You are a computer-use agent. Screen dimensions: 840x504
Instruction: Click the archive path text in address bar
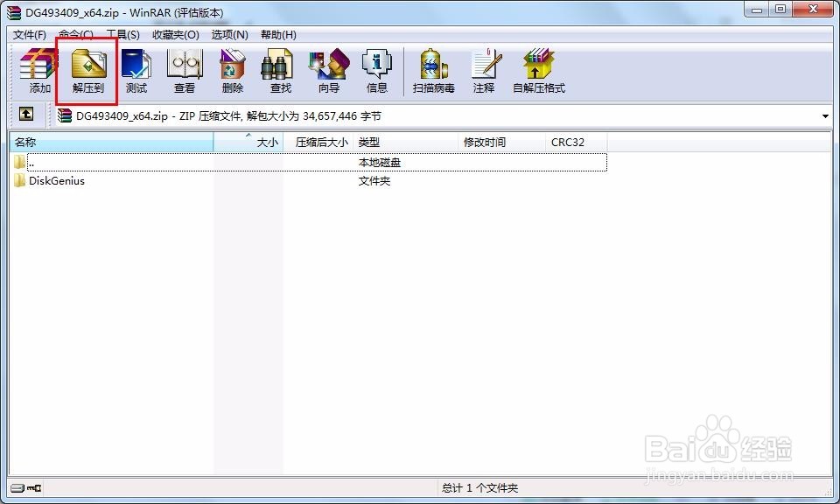[228, 115]
